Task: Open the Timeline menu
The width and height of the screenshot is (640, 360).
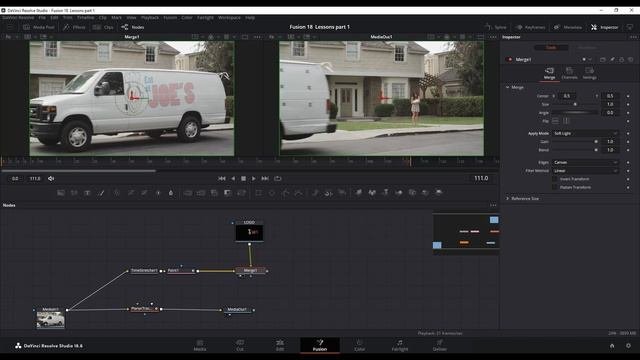Action: tap(85, 18)
